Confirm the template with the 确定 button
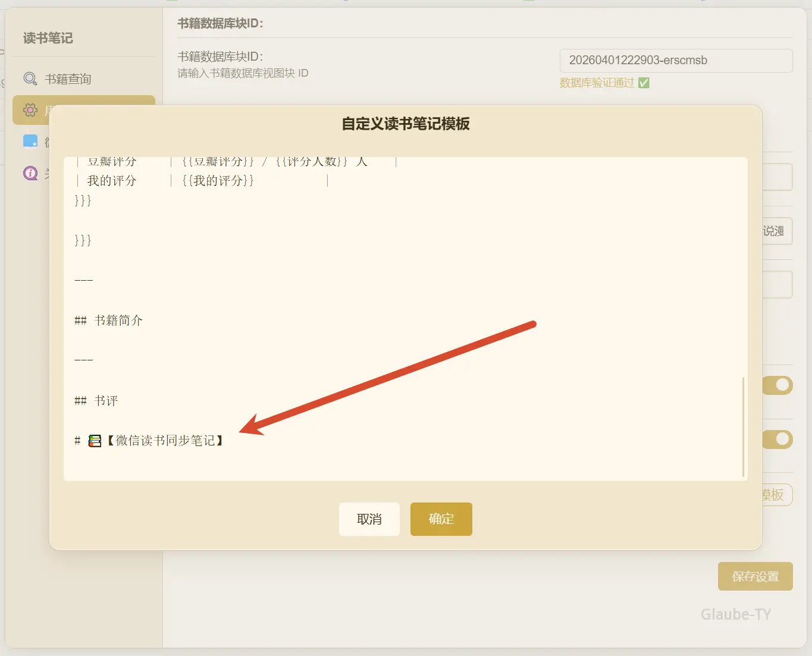Image resolution: width=812 pixels, height=656 pixels. 441,519
